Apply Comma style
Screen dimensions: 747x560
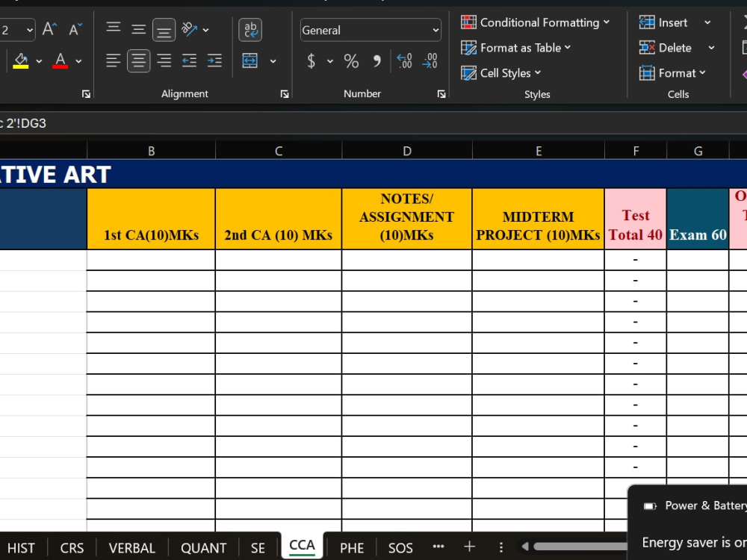(376, 61)
